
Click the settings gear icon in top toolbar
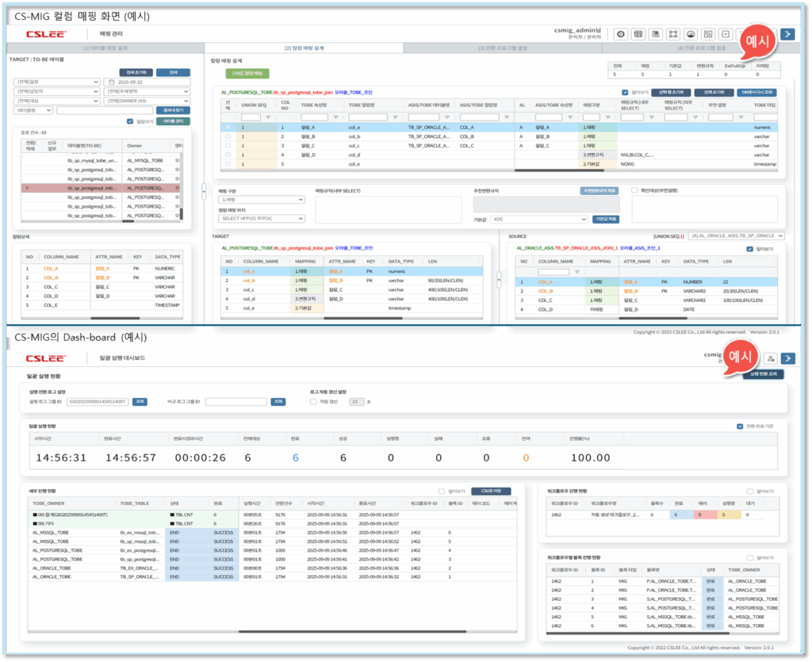coord(619,34)
